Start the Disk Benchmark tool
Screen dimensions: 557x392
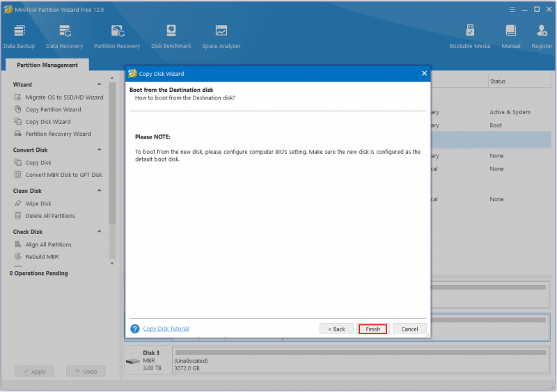click(171, 36)
